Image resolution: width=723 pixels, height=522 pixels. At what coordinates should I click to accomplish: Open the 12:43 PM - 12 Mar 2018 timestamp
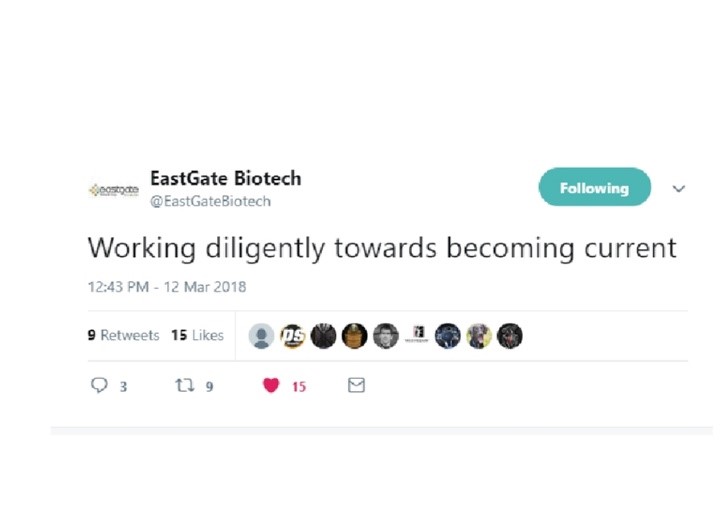pos(167,287)
